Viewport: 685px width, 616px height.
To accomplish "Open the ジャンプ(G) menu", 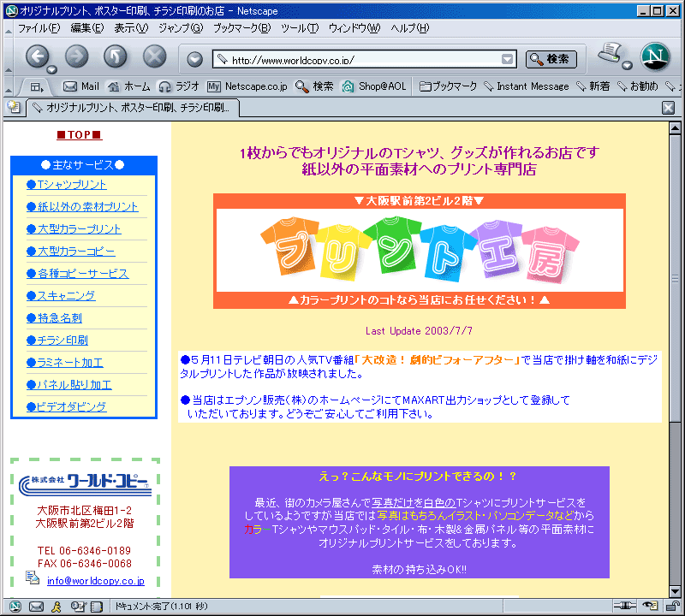I will [181, 28].
